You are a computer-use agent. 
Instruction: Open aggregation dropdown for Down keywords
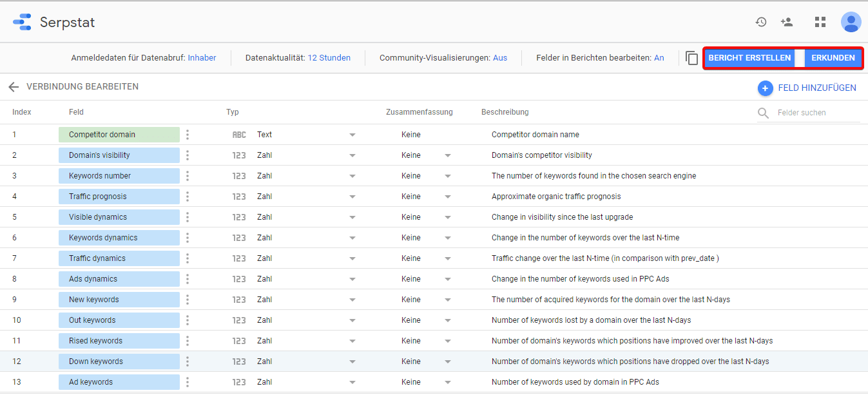coord(448,361)
